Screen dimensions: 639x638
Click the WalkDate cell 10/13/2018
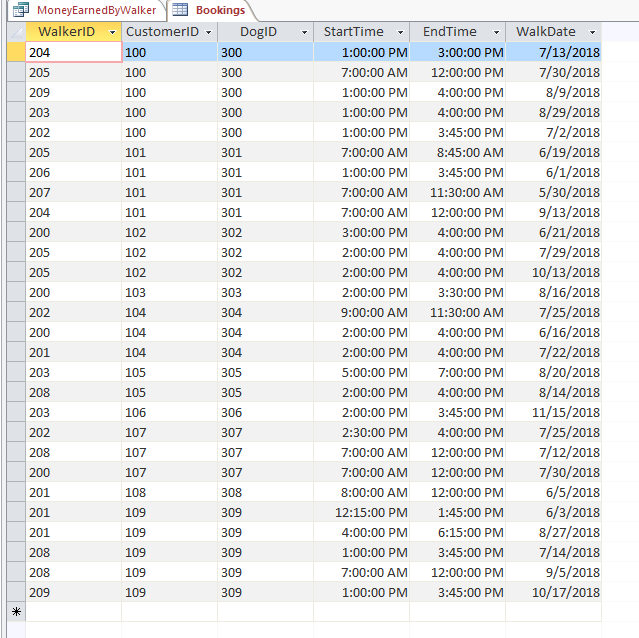click(x=553, y=272)
